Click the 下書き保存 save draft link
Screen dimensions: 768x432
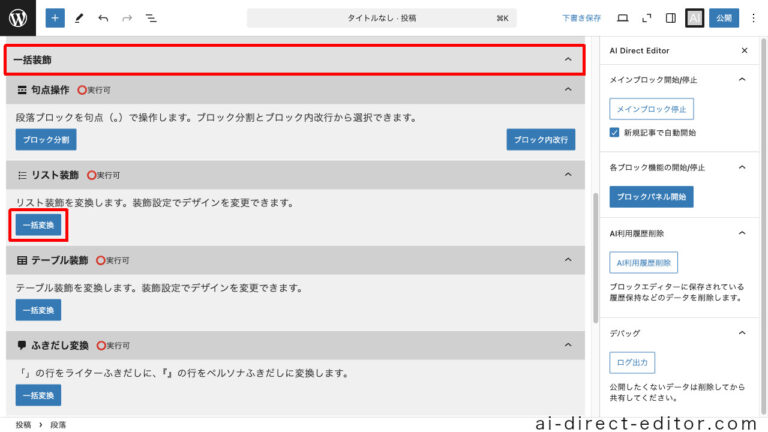point(581,18)
